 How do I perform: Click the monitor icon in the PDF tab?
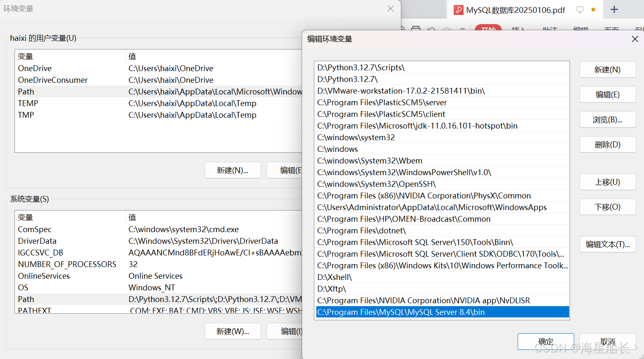coord(580,10)
